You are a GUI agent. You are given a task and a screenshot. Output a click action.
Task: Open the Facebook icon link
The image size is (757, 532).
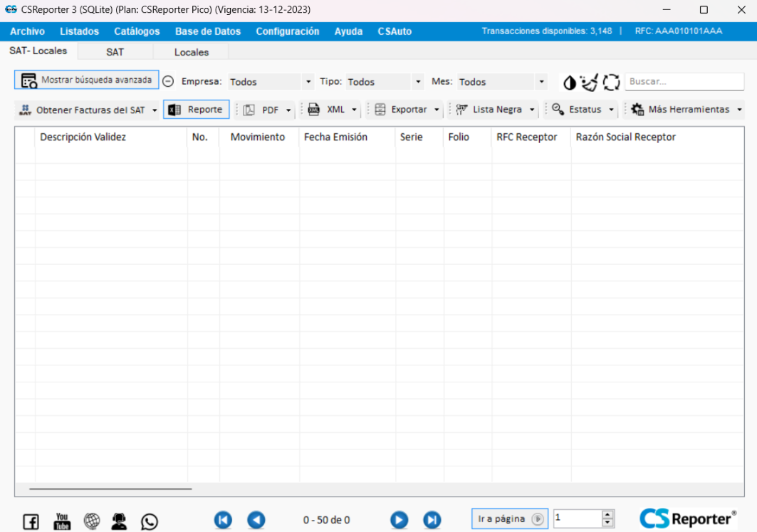(x=31, y=521)
